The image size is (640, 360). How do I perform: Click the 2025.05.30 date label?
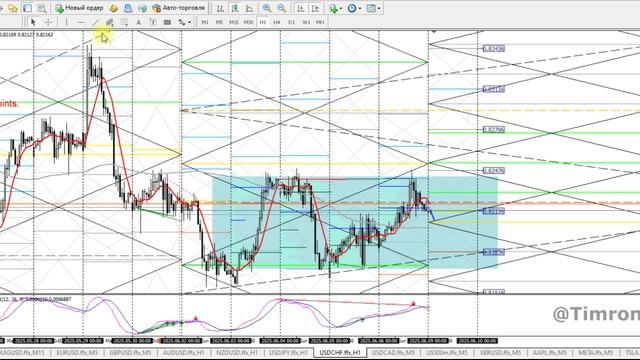point(132,341)
